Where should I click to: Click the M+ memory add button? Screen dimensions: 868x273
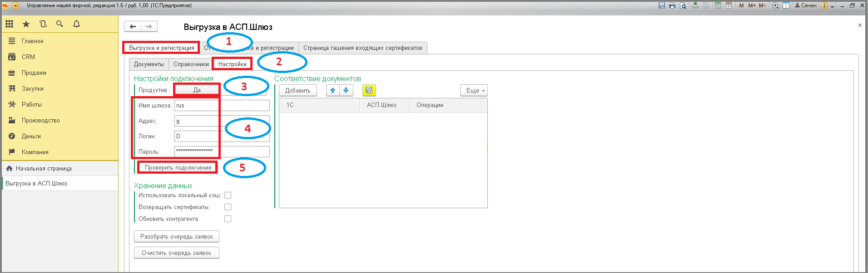752,5
